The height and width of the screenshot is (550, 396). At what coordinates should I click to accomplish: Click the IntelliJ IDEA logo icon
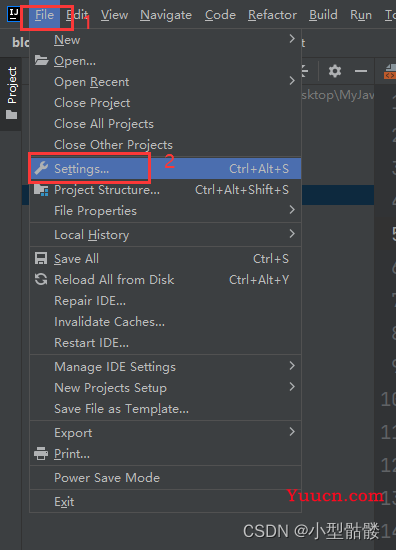[x=13, y=14]
